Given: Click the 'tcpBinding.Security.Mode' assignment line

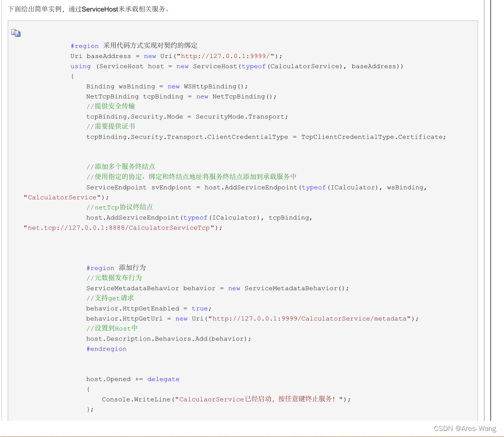Looking at the screenshot, I should (187, 116).
